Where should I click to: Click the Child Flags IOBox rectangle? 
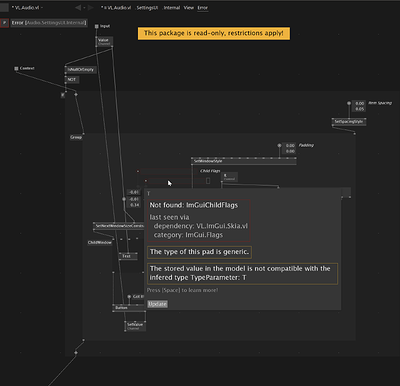point(208,180)
